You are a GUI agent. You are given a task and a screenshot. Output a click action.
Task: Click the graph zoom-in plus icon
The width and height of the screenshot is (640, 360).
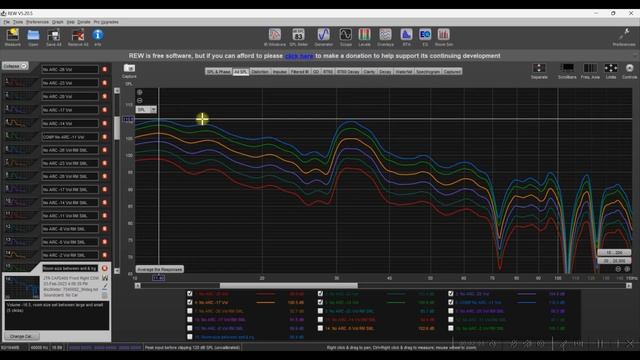point(140,92)
